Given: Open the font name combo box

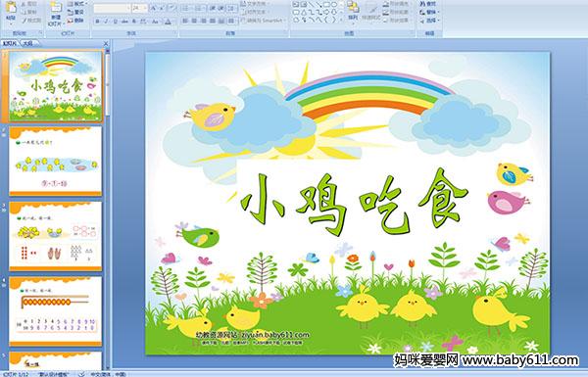Looking at the screenshot, I should pyautogui.click(x=112, y=8).
